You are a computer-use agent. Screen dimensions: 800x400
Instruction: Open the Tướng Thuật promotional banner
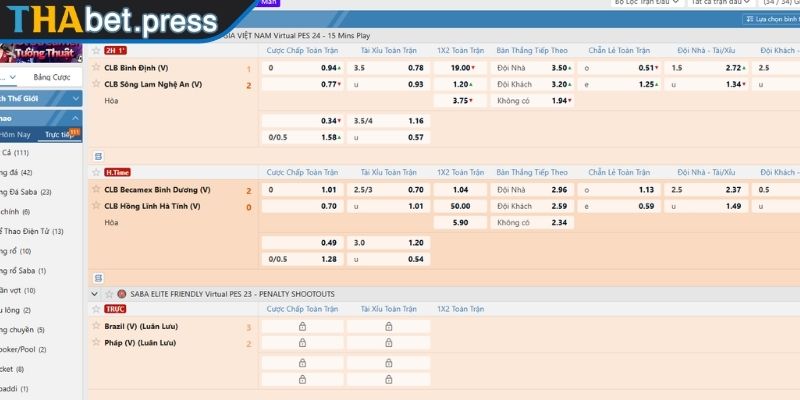(42, 52)
